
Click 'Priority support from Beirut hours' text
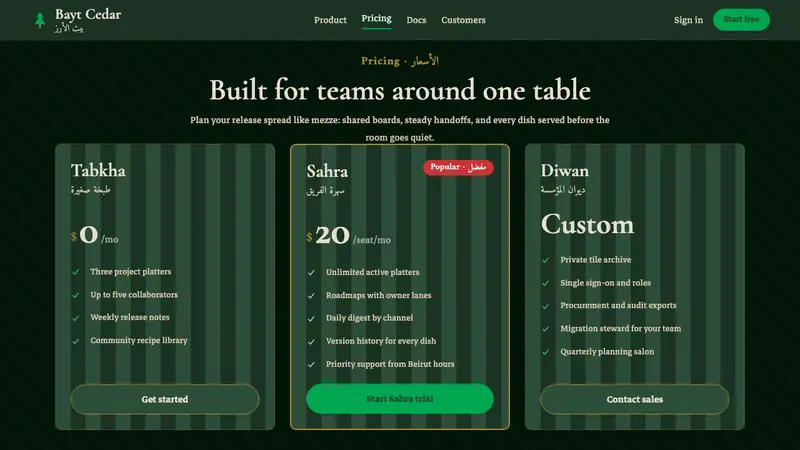coord(390,364)
